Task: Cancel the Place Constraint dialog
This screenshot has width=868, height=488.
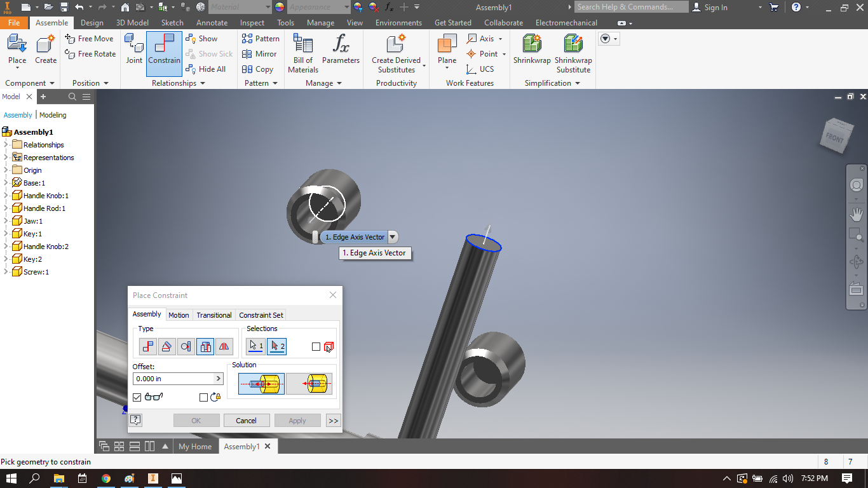Action: coord(246,420)
